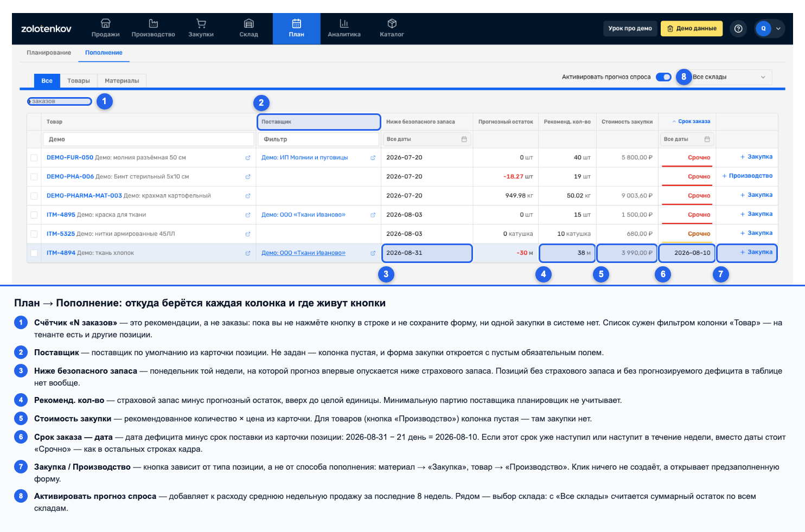This screenshot has height=532, width=805.
Task: Click the Демо данные button
Action: [x=692, y=29]
